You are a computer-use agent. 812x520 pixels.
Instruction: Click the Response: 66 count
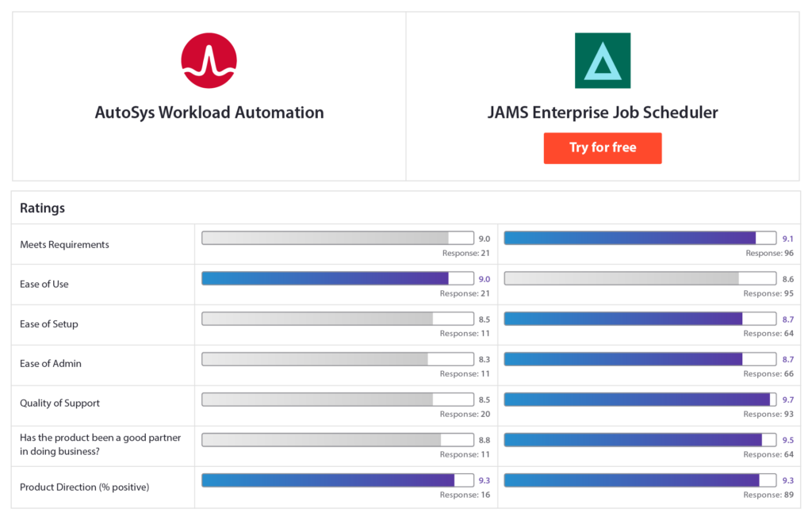(x=768, y=374)
